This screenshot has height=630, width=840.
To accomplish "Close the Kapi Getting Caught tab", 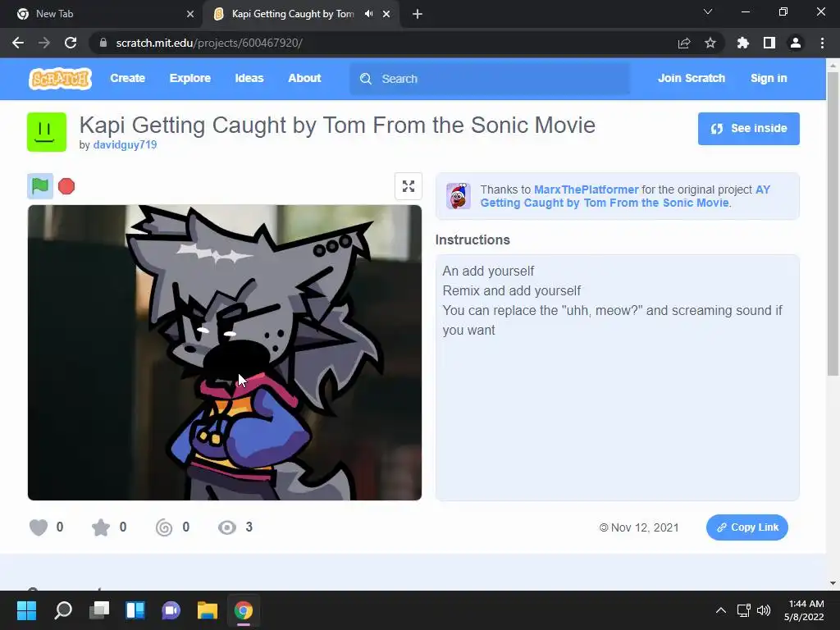I will point(386,14).
